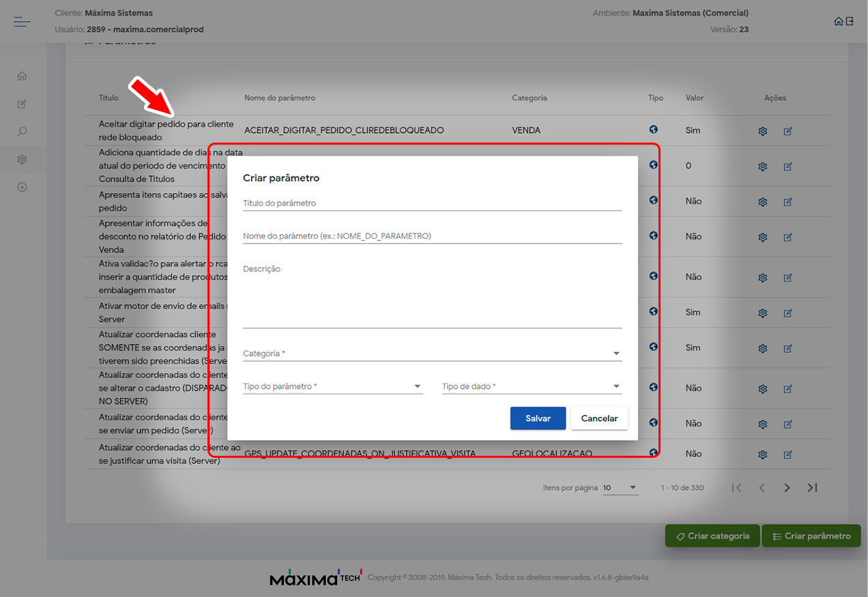The image size is (868, 597).
Task: Open gear for se alterar o cadastro row
Action: [763, 389]
